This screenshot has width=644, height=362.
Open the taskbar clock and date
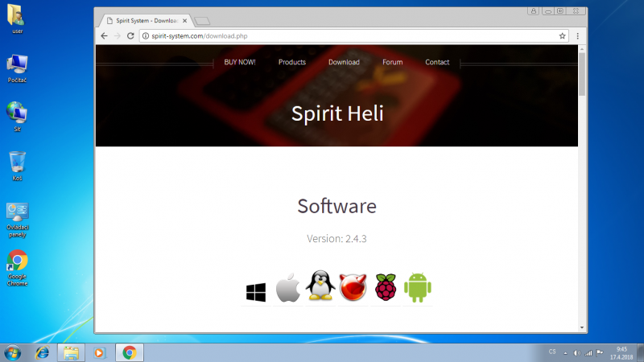621,353
